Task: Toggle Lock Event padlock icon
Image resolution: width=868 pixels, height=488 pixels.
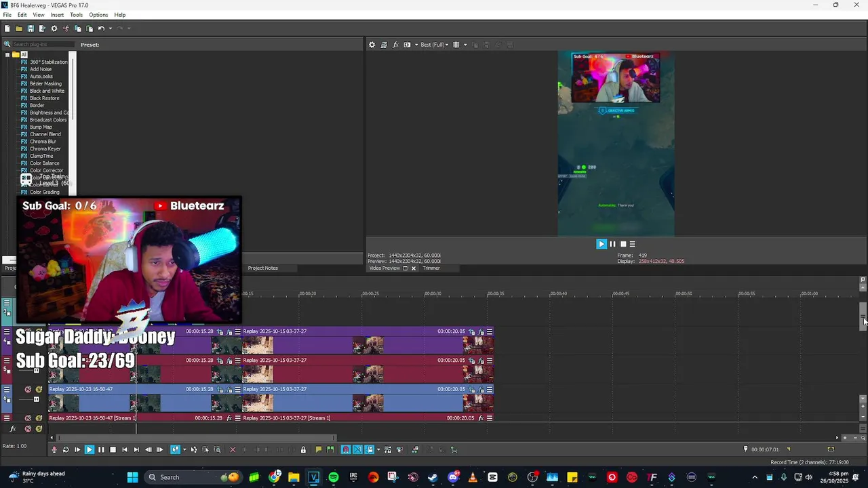Action: click(303, 449)
